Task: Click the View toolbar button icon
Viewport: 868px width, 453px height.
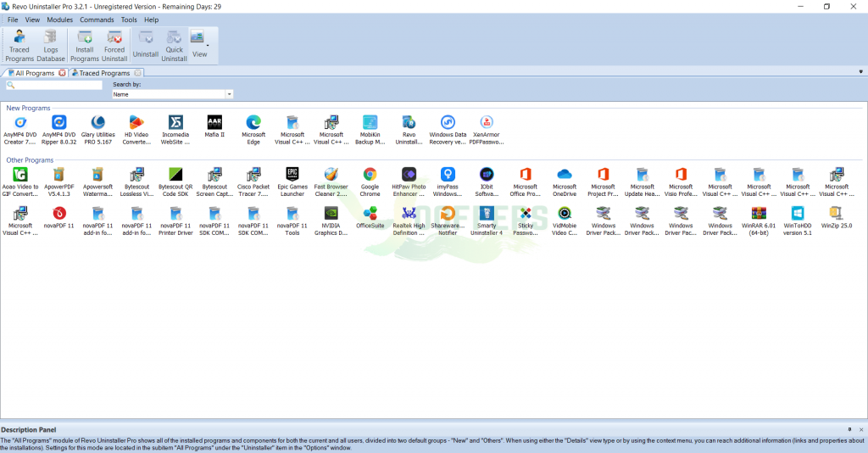Action: click(x=198, y=37)
